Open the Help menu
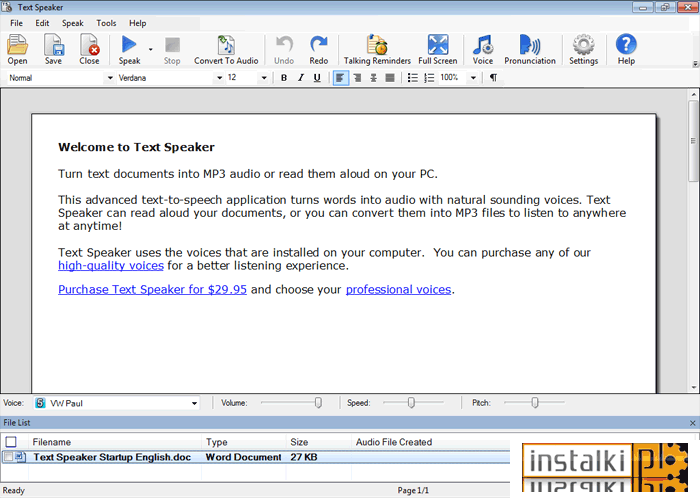Viewport: 700px width, 498px height. coord(138,23)
